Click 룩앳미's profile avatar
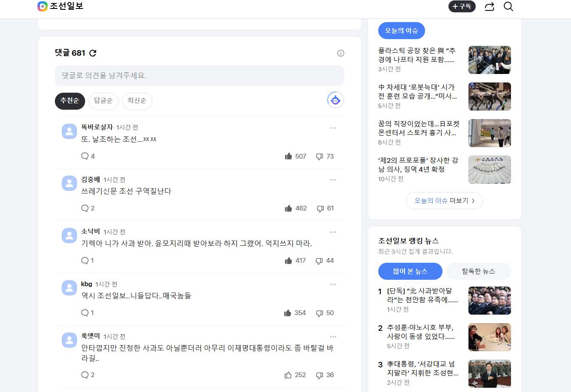Screen dimensions: 571x392 tap(69, 340)
